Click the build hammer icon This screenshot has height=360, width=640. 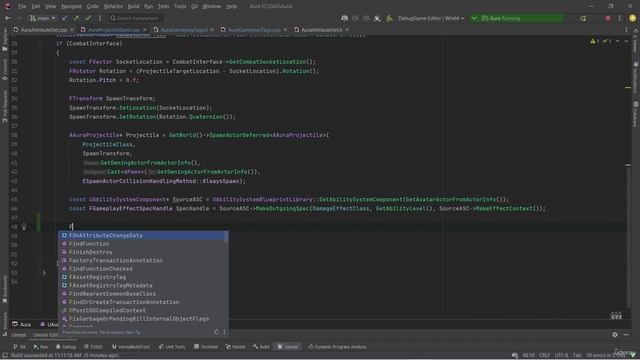pyautogui.click(x=389, y=18)
